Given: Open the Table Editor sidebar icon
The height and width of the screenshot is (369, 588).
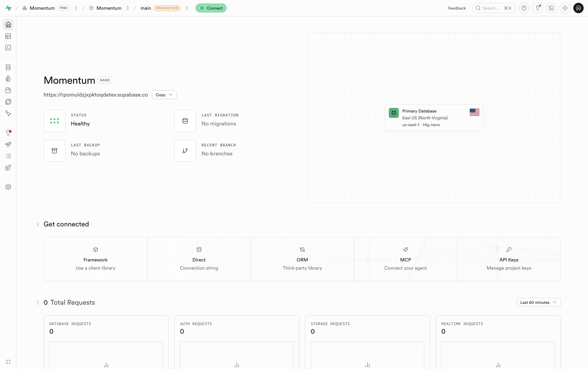Looking at the screenshot, I should 8,36.
